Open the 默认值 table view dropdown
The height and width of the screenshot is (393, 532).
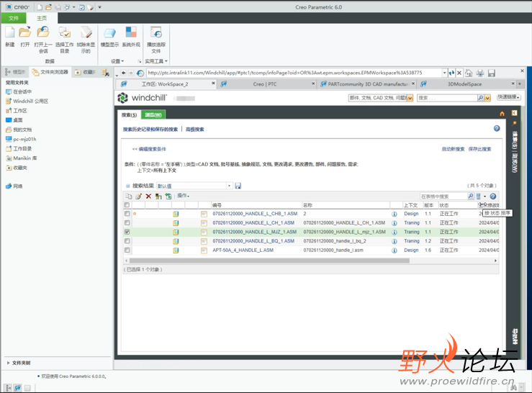click(230, 186)
